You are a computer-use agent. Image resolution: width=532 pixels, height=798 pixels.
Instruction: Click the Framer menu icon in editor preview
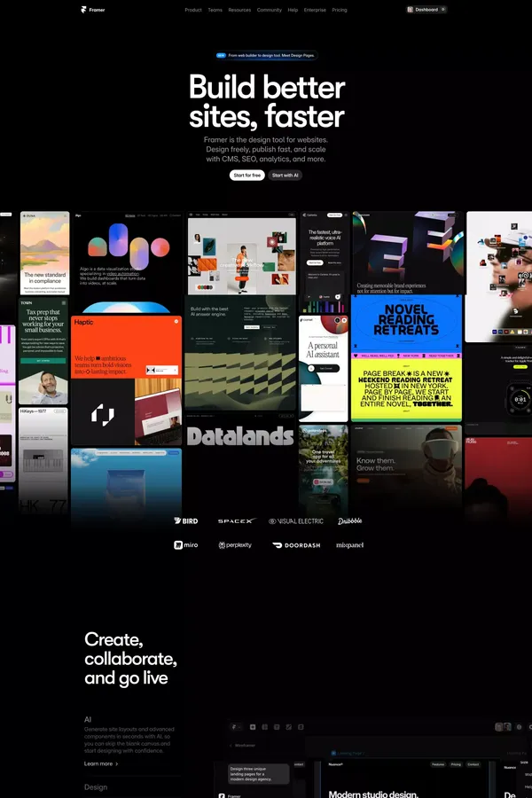[235, 727]
